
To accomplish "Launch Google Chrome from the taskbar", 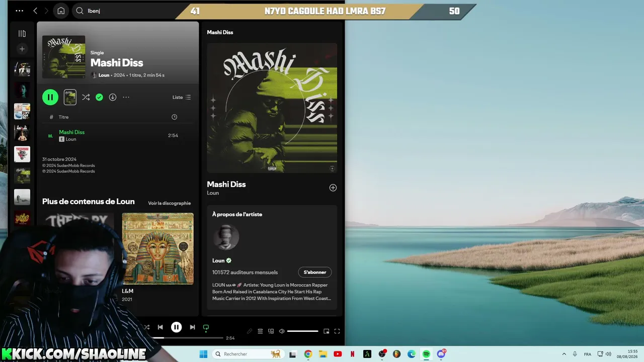I will click(x=308, y=354).
